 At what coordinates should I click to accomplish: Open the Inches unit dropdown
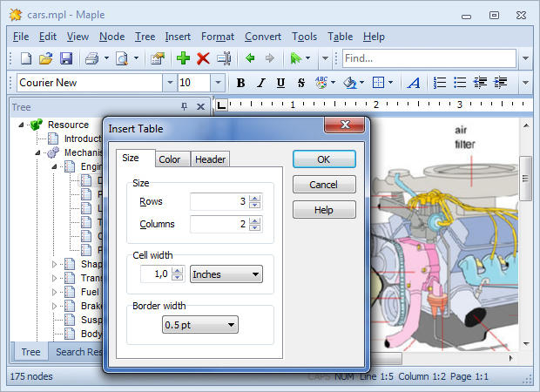(x=226, y=274)
